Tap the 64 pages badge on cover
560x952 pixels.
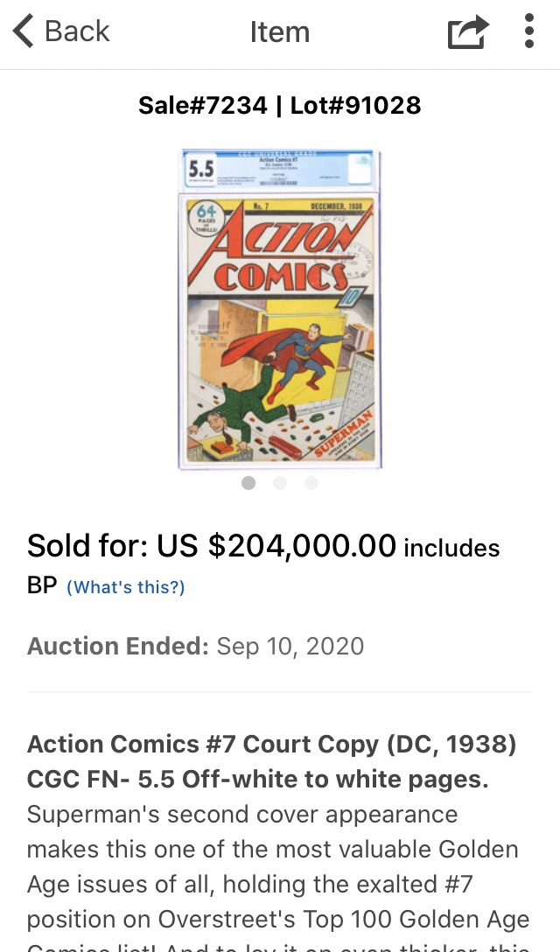(206, 218)
